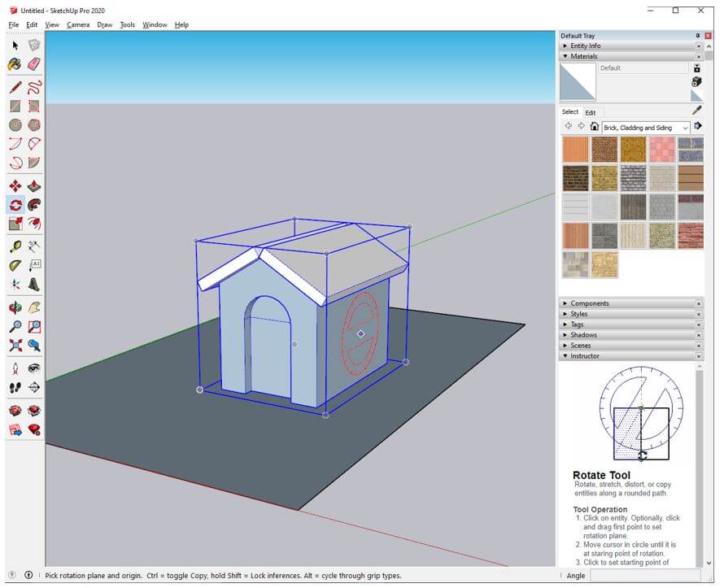Select the Tape Measure tool
Screen dimensions: 724x588
point(15,246)
